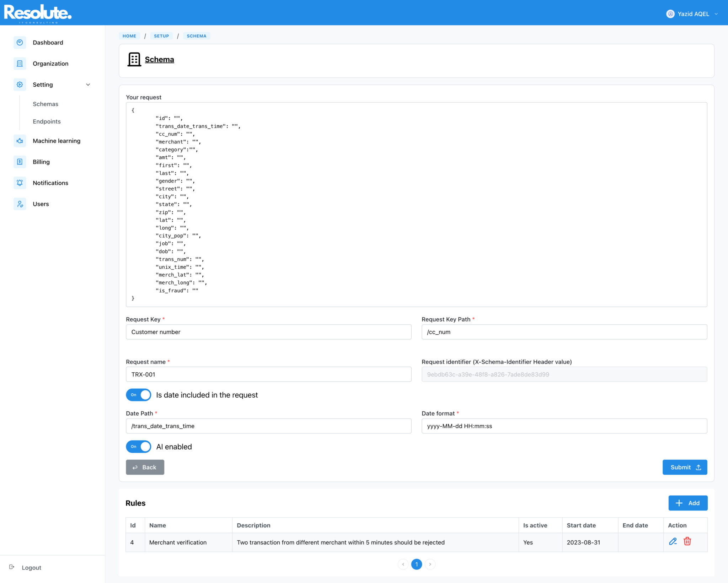Submit the schema form
This screenshot has height=583, width=728.
coord(684,467)
